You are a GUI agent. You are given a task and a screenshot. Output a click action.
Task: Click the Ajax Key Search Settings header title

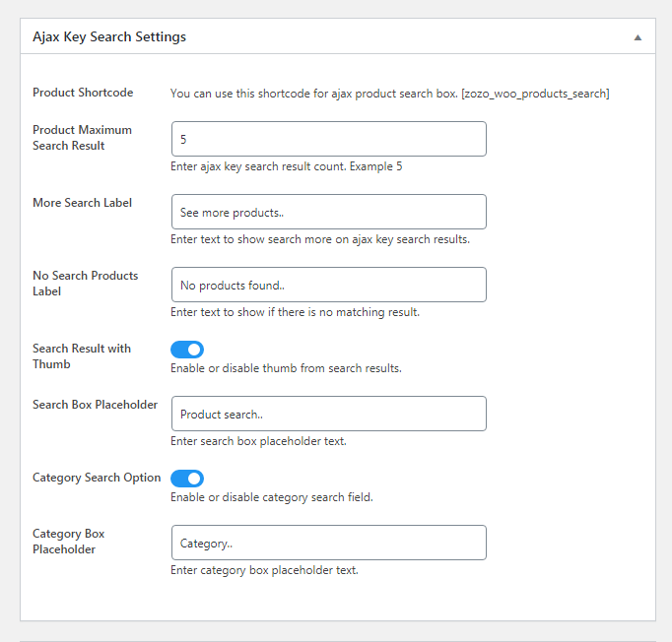109,36
